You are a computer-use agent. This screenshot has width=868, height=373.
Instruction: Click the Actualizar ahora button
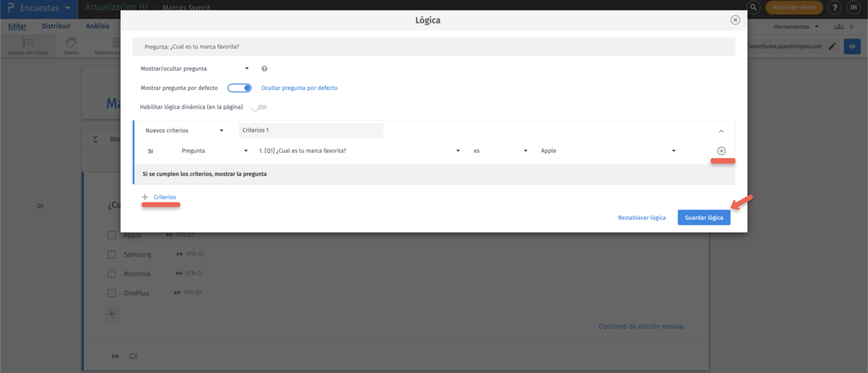(793, 7)
